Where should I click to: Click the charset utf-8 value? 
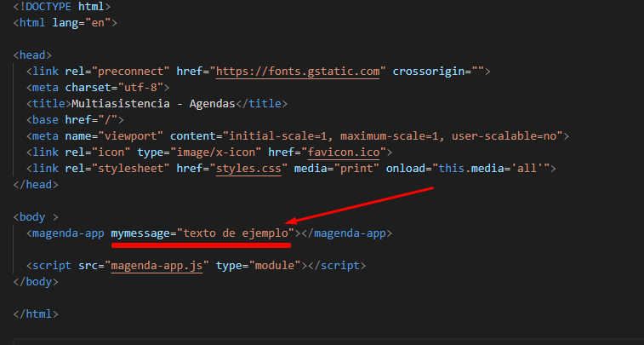145,87
